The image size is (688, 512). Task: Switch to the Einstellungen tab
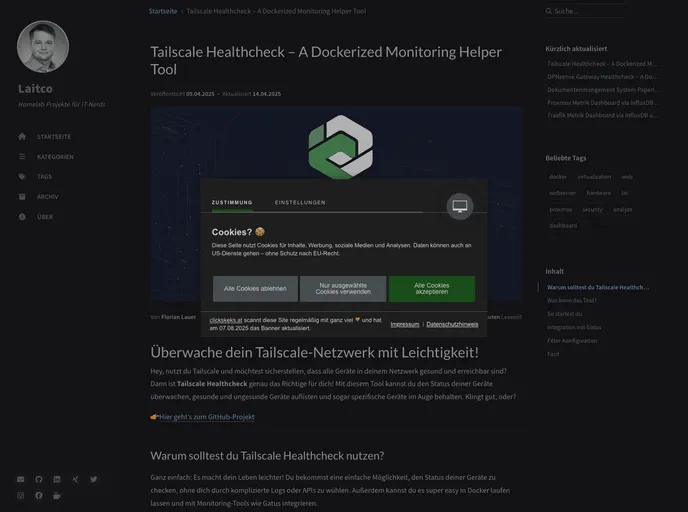coord(300,202)
